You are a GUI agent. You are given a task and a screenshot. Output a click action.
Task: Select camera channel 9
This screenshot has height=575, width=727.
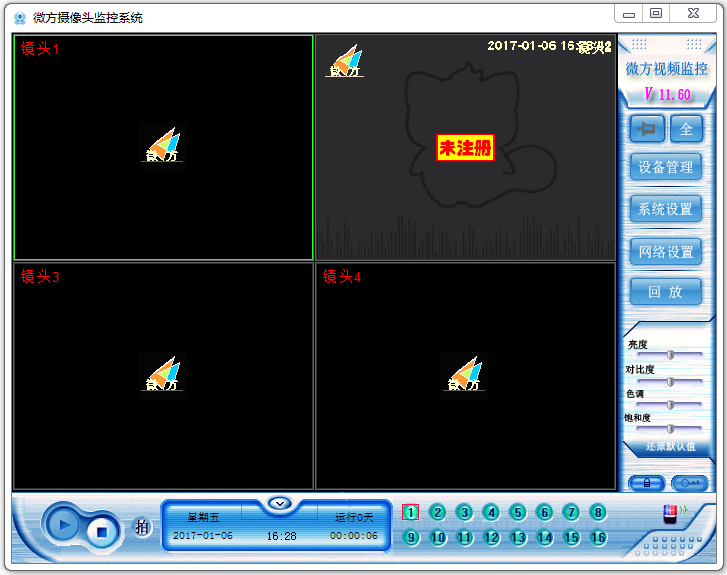pos(410,537)
